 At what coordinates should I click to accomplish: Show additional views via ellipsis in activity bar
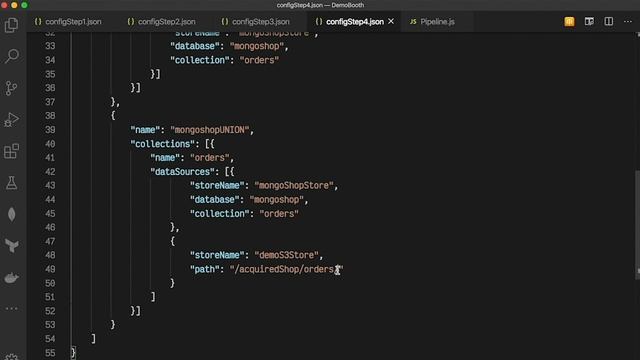(11, 309)
